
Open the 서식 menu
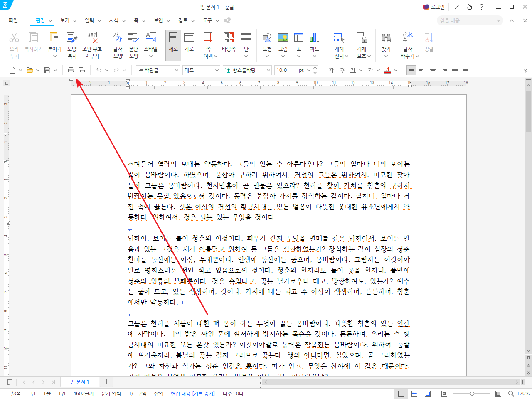click(x=114, y=20)
